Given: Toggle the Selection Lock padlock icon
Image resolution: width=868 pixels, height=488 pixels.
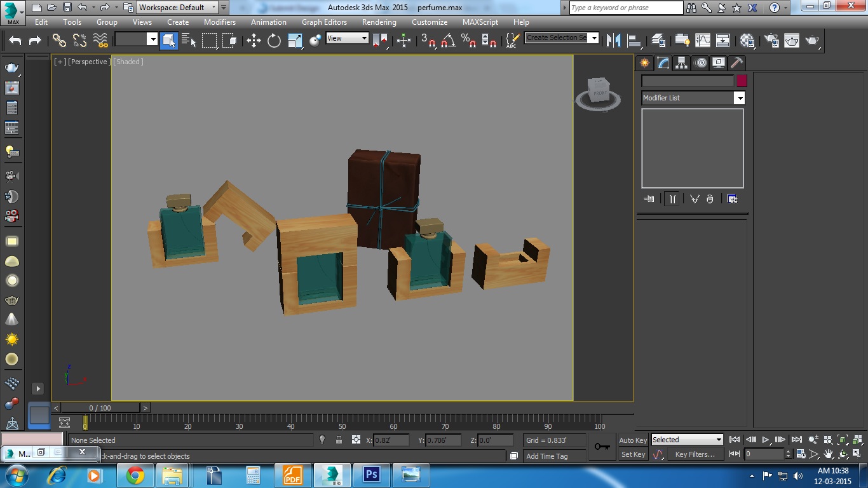Looking at the screenshot, I should pyautogui.click(x=339, y=440).
